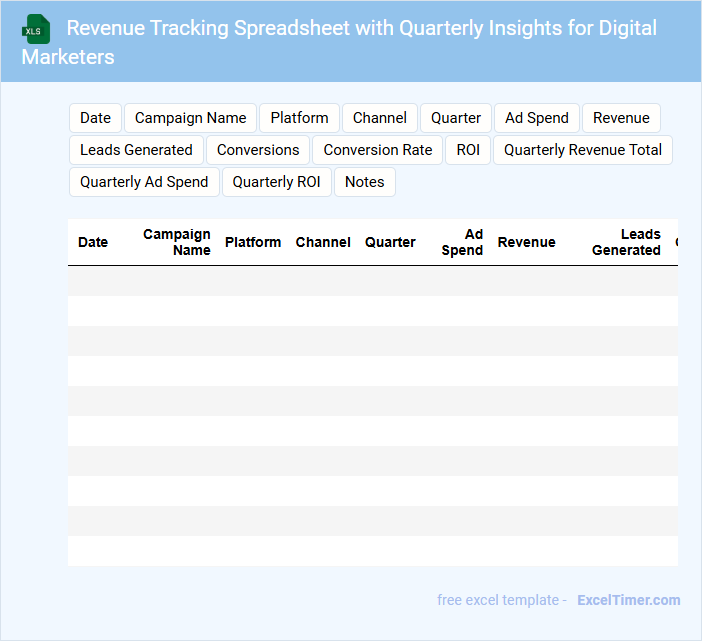Choose the Conversions tag chip

click(x=258, y=150)
